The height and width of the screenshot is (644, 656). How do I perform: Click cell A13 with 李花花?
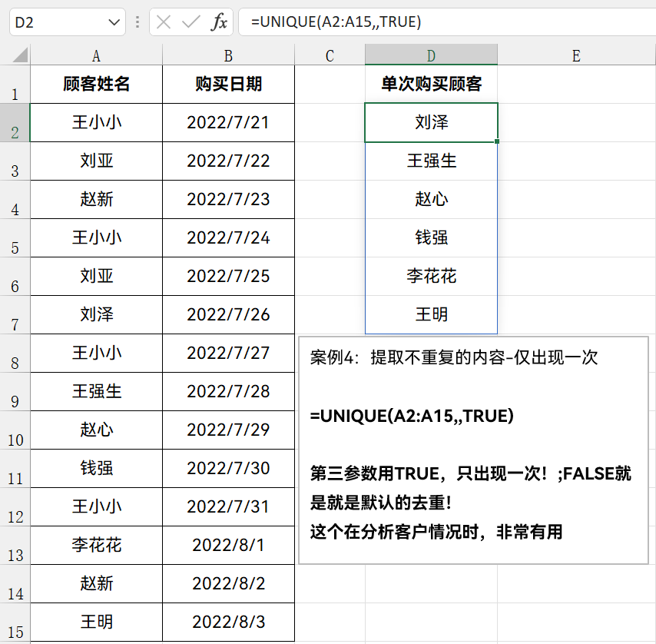tap(96, 545)
